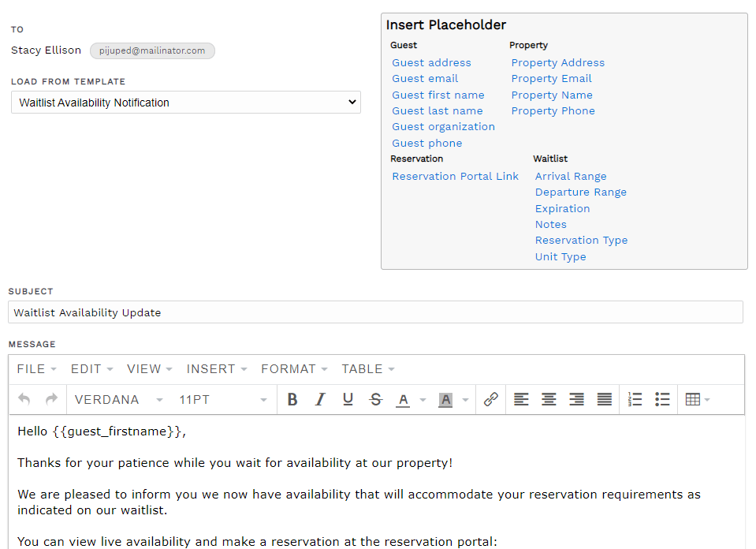Toggle bold formatting in the editor
Viewport: 756px width, 549px height.
point(292,399)
